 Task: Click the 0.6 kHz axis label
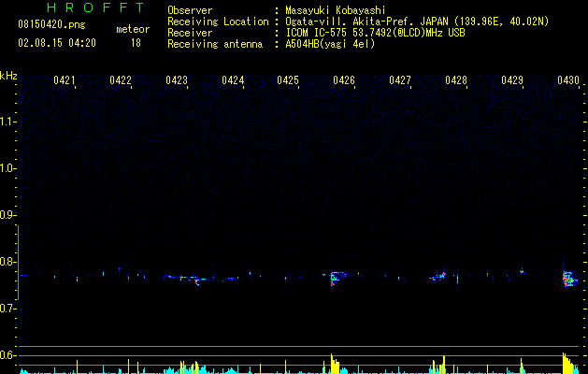[x=7, y=355]
